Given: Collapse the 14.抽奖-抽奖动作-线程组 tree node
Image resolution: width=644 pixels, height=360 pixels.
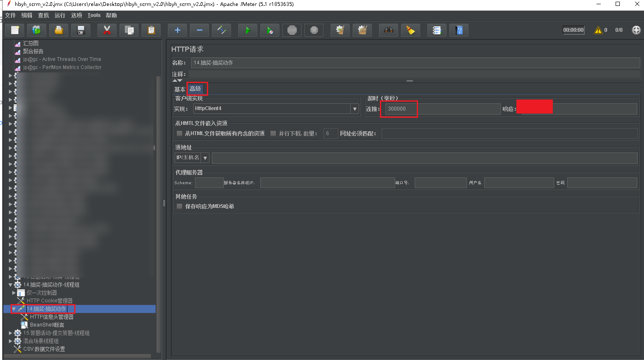Looking at the screenshot, I should (11, 285).
